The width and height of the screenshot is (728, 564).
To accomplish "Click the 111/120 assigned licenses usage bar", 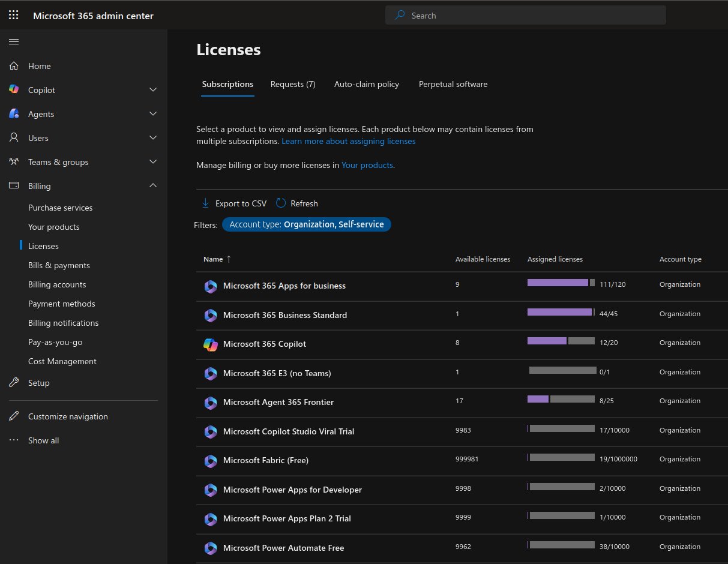I will [561, 283].
